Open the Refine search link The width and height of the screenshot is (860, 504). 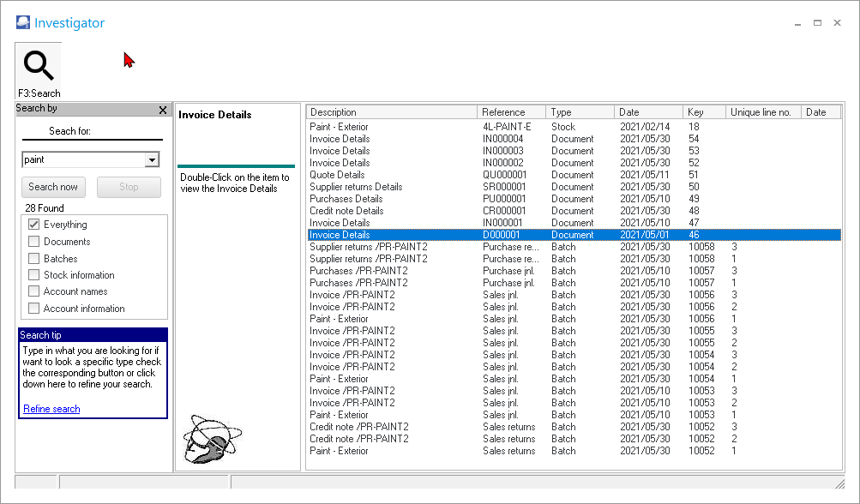[x=51, y=409]
